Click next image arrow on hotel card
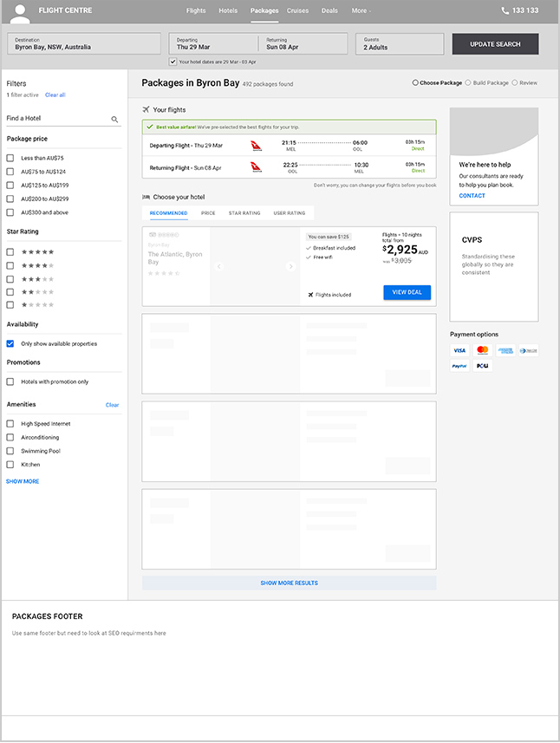This screenshot has height=743, width=560. 291,267
